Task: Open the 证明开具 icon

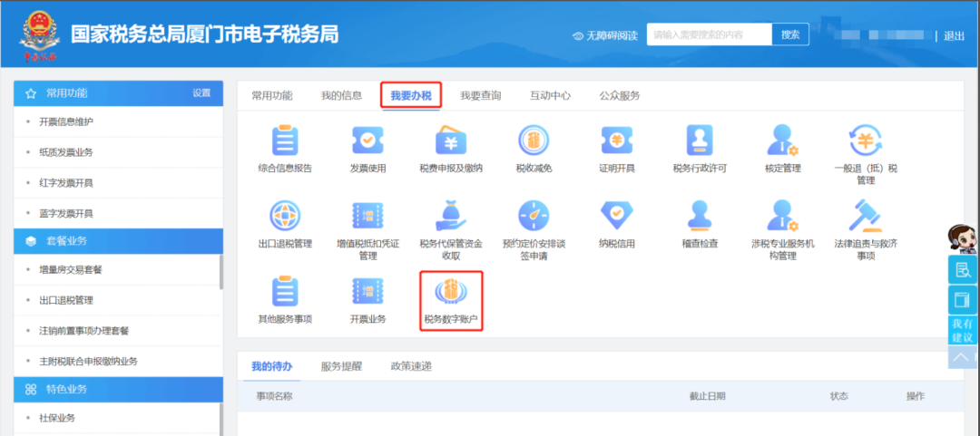Action: [617, 141]
